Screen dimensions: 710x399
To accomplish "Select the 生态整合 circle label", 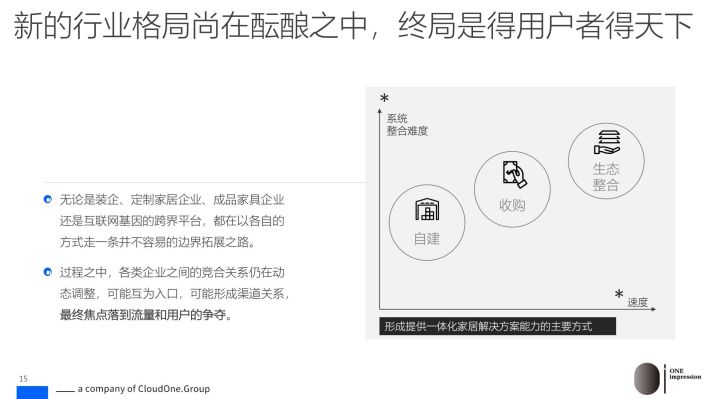I will click(x=606, y=177).
